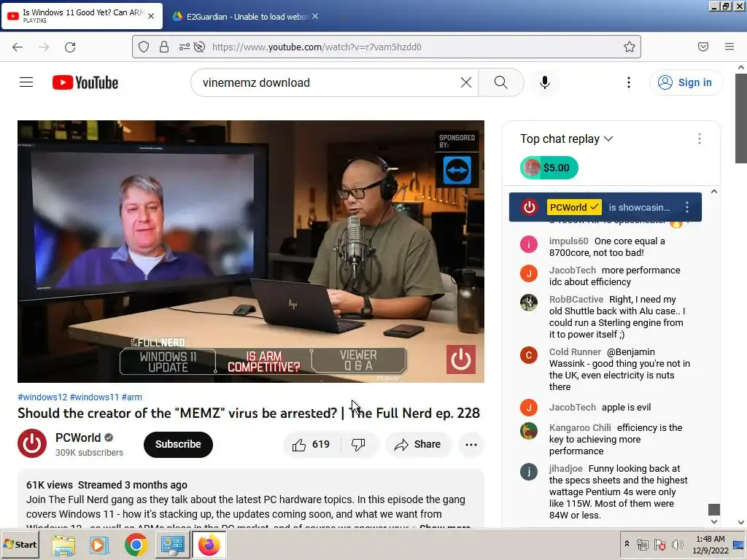Open the Windows Start button
The image size is (747, 560).
[x=20, y=544]
